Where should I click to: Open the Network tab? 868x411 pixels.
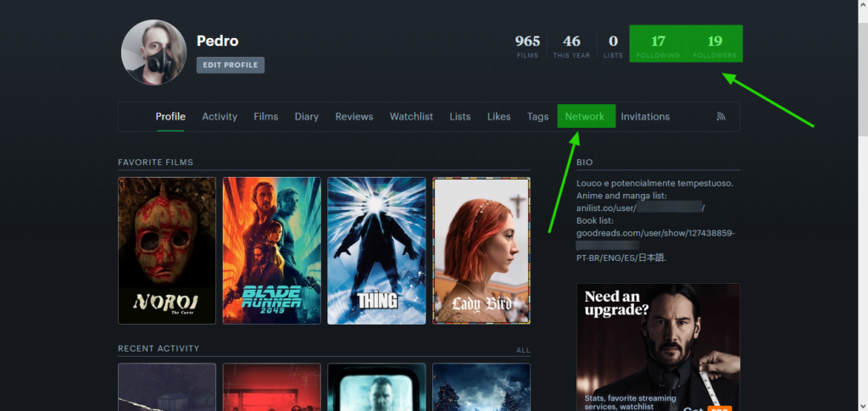click(585, 117)
